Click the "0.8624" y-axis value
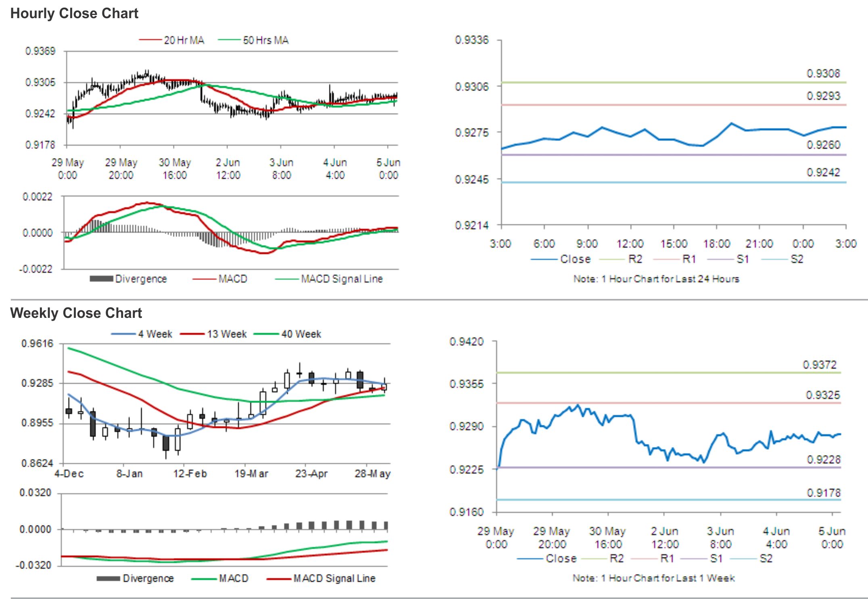Image resolution: width=868 pixels, height=599 pixels. tap(37, 463)
